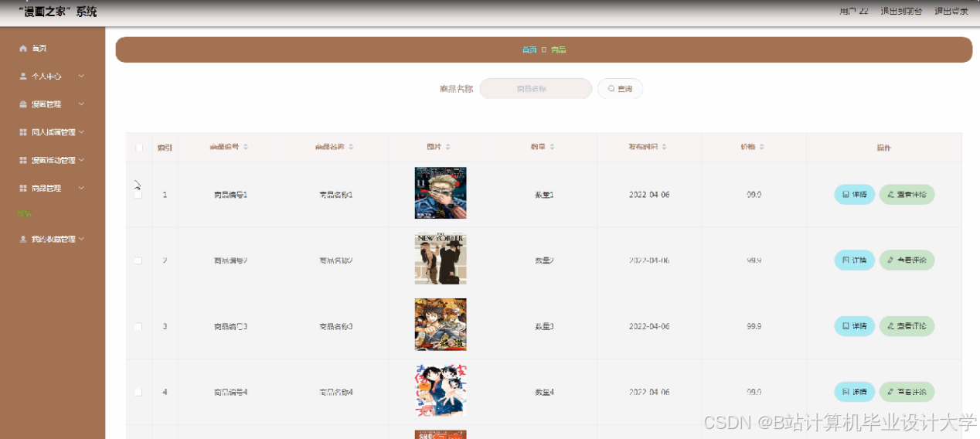The image size is (980, 439).
Task: Click the grid icon beside 商品管理
Action: click(x=23, y=188)
